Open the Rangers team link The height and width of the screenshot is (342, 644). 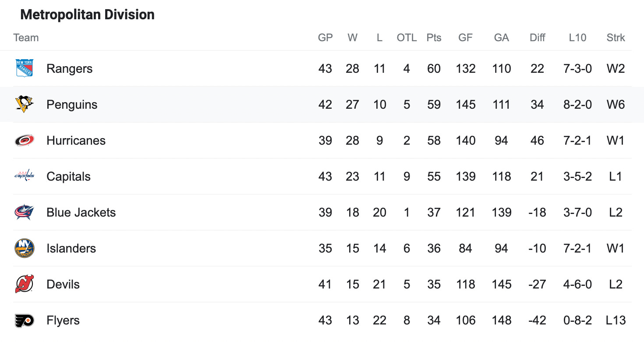tap(70, 69)
